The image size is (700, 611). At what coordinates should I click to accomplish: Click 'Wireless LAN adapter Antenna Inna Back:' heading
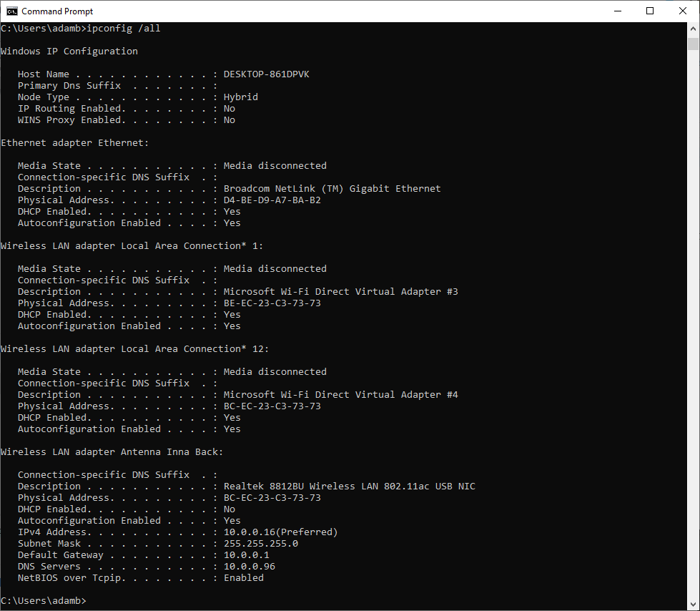tap(112, 452)
